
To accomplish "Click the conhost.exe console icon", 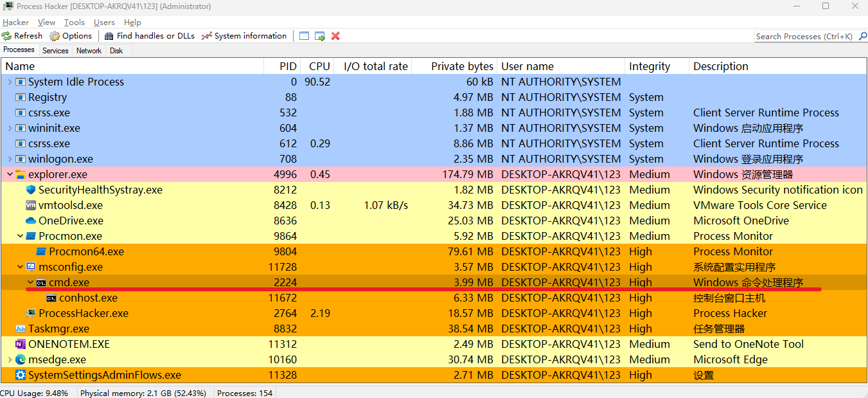I will 51,298.
